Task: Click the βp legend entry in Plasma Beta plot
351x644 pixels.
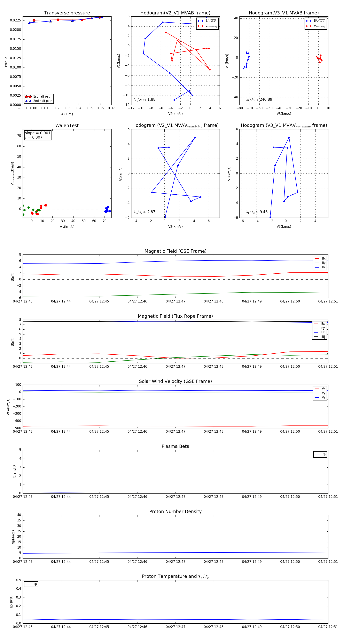Action: pos(320,454)
